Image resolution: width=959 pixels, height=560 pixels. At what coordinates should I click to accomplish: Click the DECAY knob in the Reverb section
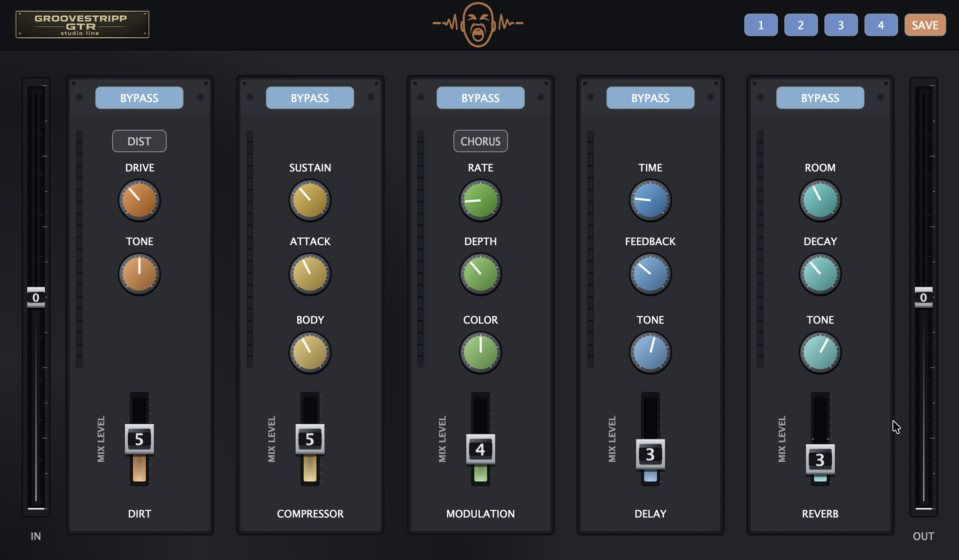coord(820,274)
